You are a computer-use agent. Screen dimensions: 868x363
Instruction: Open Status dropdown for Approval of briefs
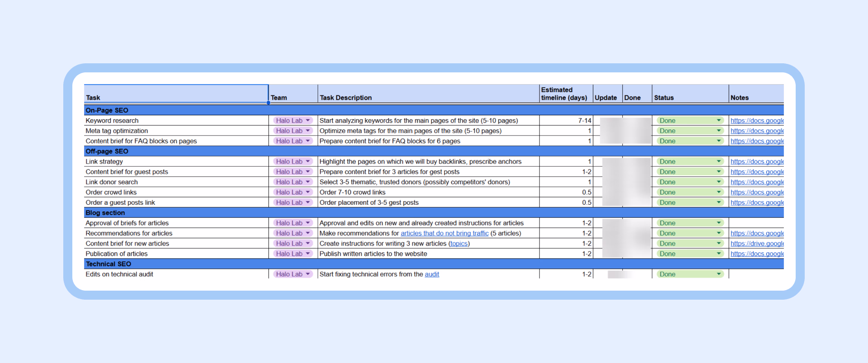click(690, 223)
